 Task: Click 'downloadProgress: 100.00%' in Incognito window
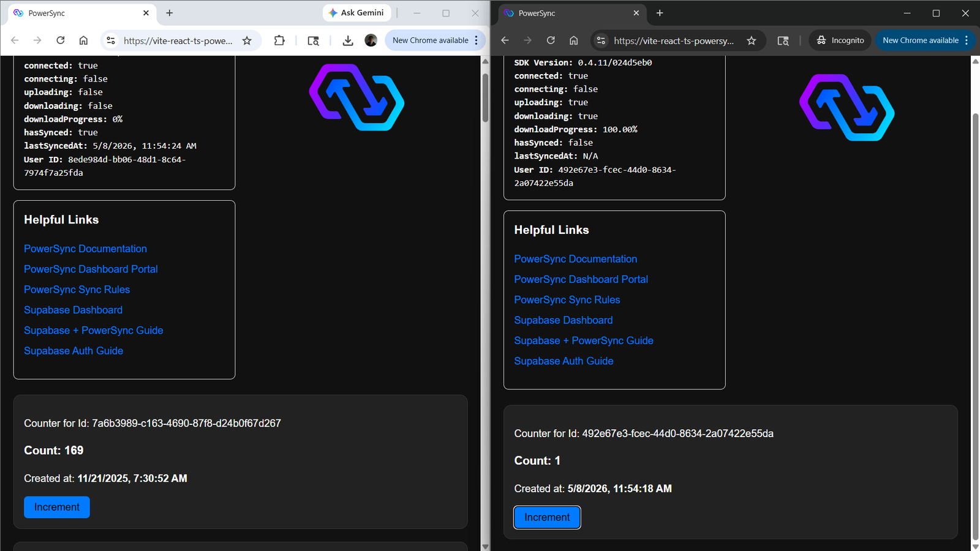576,129
